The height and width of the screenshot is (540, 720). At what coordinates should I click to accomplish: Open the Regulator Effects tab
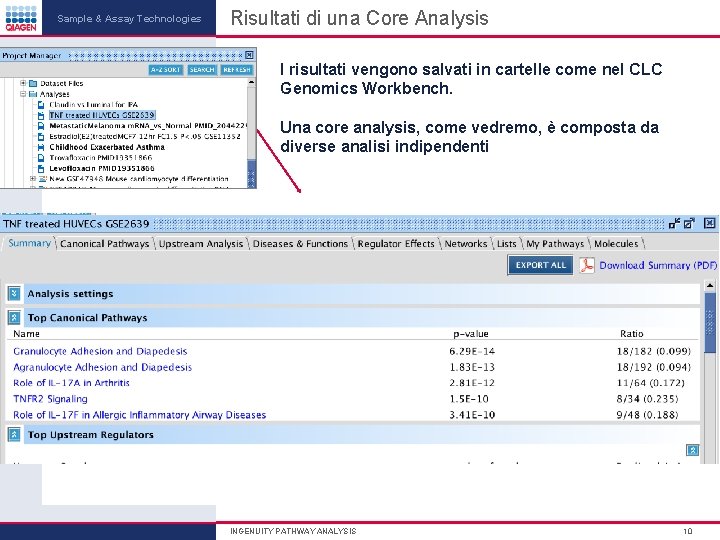tap(396, 244)
